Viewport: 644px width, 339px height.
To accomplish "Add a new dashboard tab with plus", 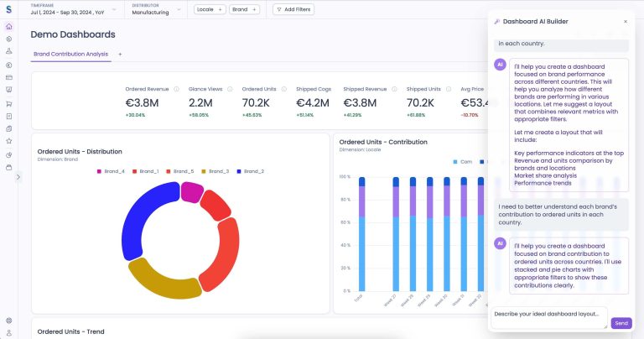I will pos(120,53).
